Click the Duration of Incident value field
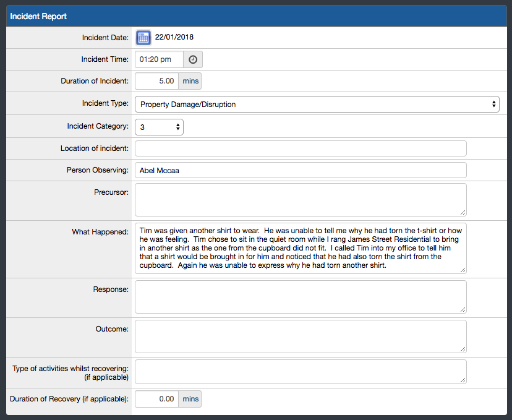512x420 pixels. pyautogui.click(x=158, y=80)
